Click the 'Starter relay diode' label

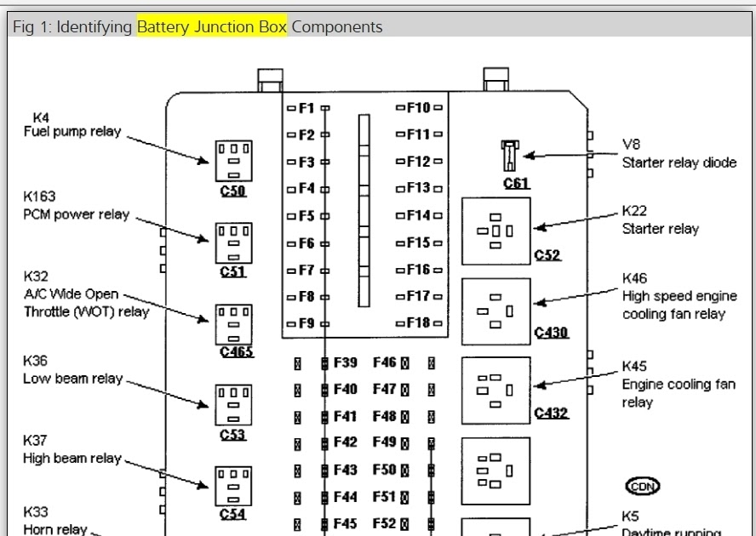[x=679, y=163]
